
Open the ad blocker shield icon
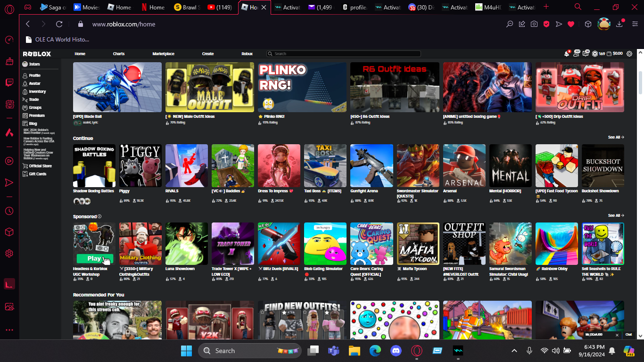[x=546, y=24]
